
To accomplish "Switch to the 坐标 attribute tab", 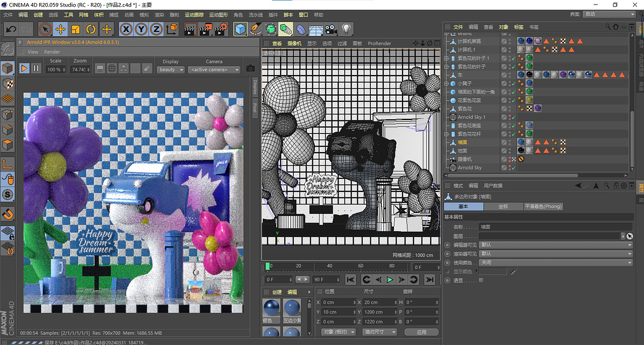I will (503, 206).
